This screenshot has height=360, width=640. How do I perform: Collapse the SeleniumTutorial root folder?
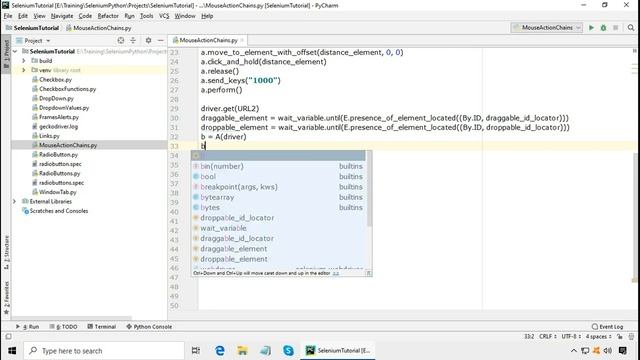[x=15, y=51]
